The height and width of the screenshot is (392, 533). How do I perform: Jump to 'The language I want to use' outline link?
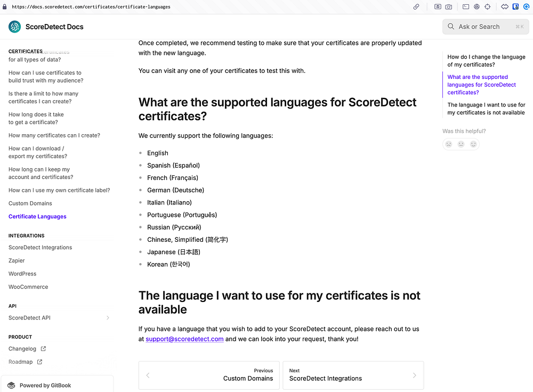(486, 109)
